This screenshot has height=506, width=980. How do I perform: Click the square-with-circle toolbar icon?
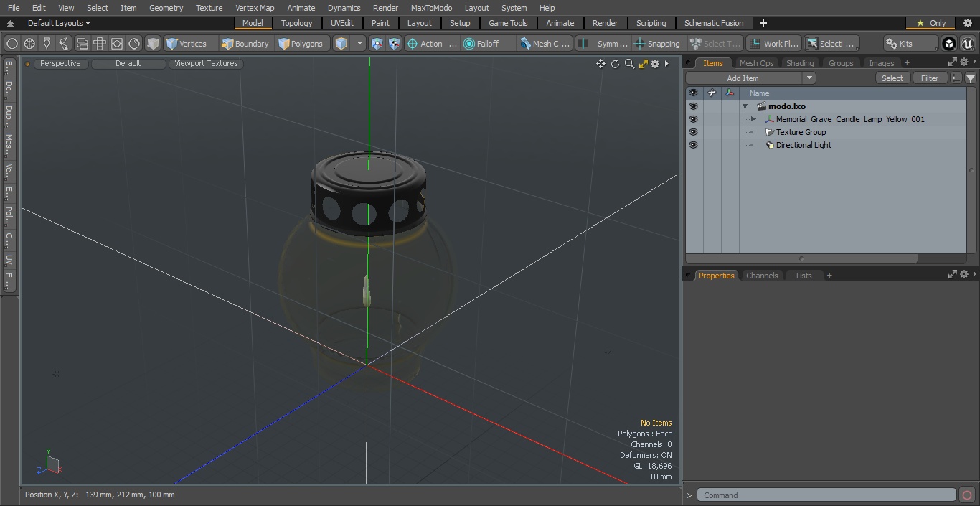point(117,44)
